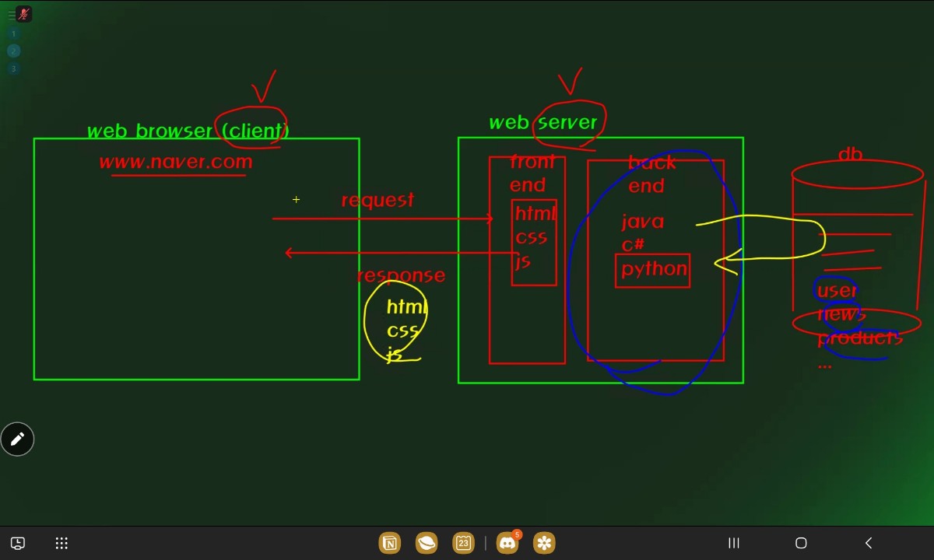Launch Notion from the taskbar
The image size is (934, 560).
(390, 543)
